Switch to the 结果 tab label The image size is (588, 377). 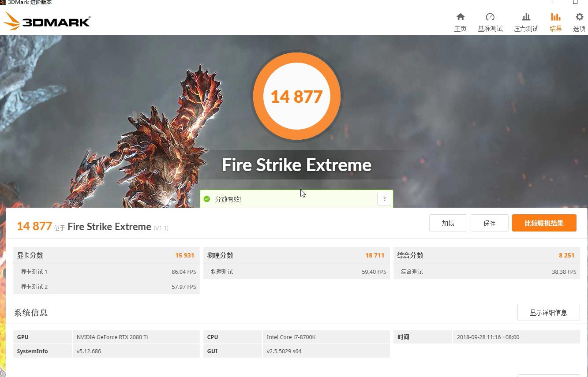[555, 29]
